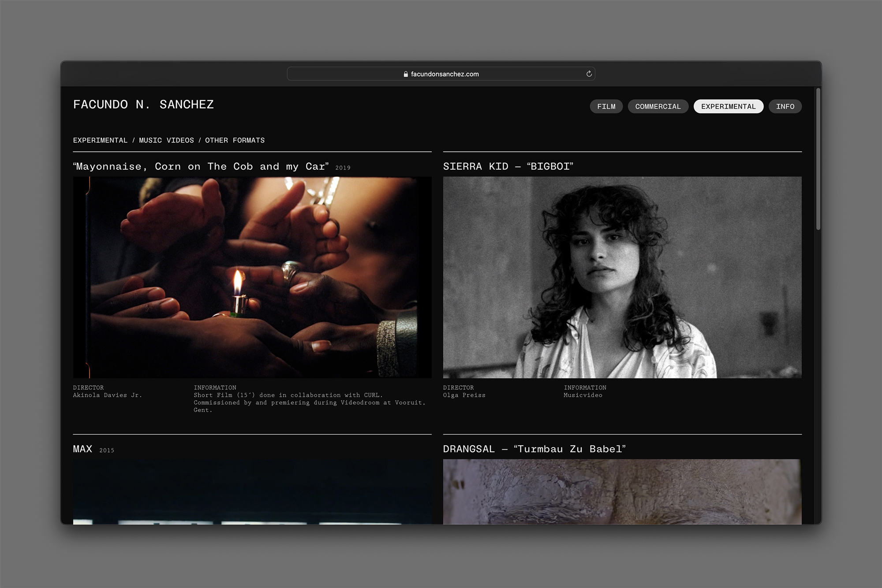Click the SIERRA KID — BIGBOI title
Image resolution: width=882 pixels, height=588 pixels.
pyautogui.click(x=508, y=166)
